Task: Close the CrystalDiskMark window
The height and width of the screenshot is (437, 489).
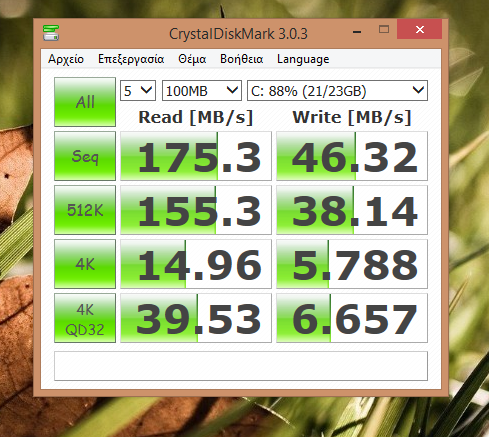Action: (x=420, y=29)
